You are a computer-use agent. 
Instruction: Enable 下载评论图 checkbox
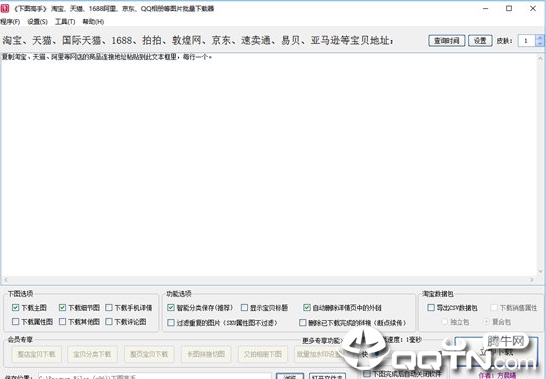tap(109, 322)
